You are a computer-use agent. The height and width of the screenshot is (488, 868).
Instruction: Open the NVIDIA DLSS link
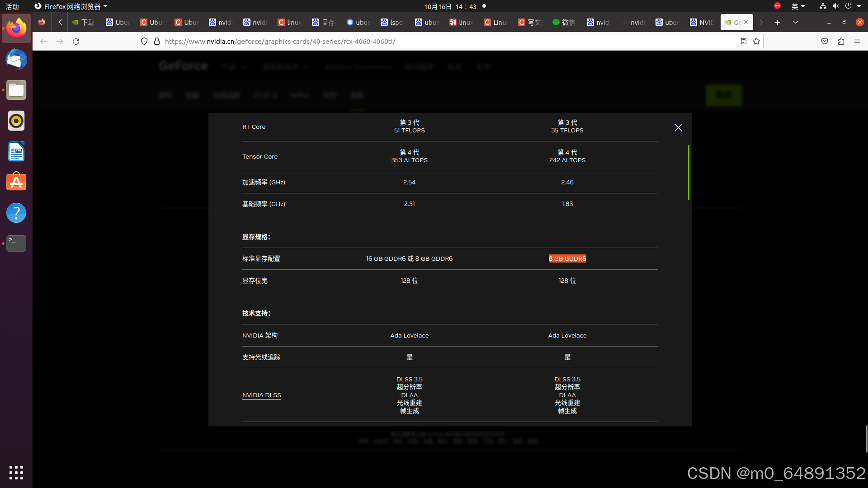pos(261,395)
